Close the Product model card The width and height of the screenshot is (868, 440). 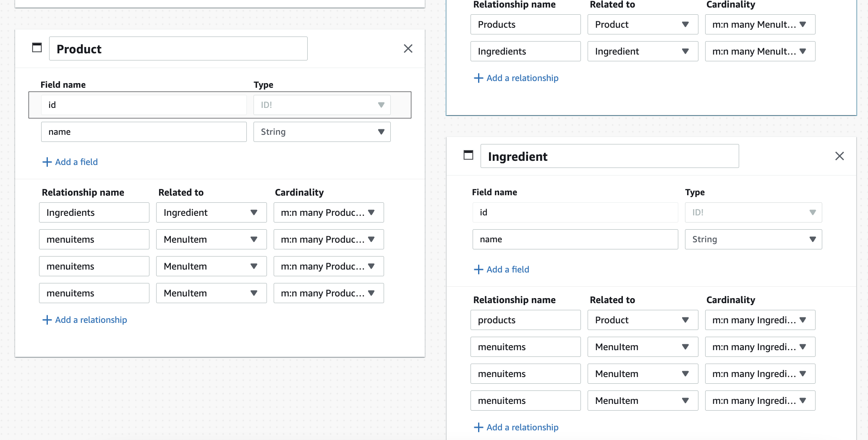pos(408,48)
